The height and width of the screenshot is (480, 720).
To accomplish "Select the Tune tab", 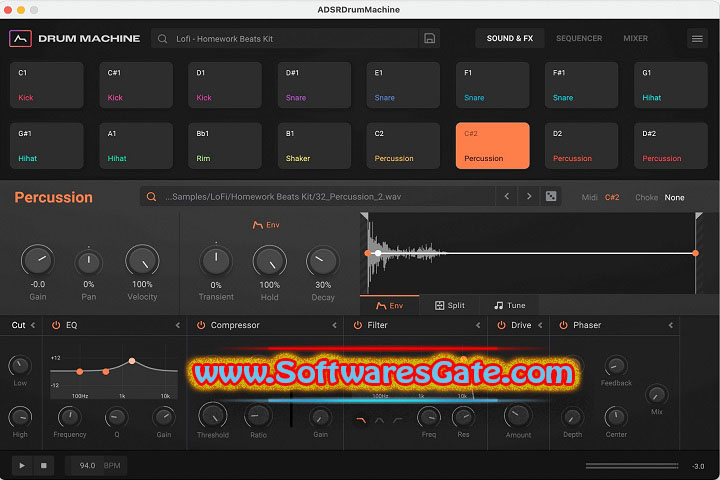I will pyautogui.click(x=509, y=305).
